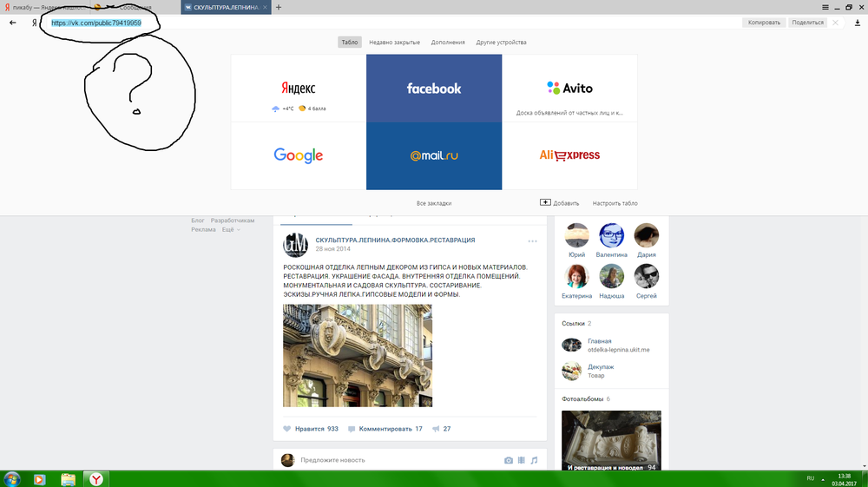This screenshot has width=868, height=487.
Task: Switch to the Сообщения tab
Action: click(135, 7)
